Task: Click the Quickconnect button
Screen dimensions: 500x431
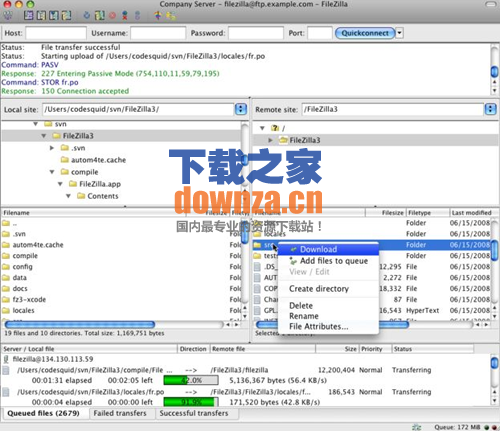Action: (365, 33)
